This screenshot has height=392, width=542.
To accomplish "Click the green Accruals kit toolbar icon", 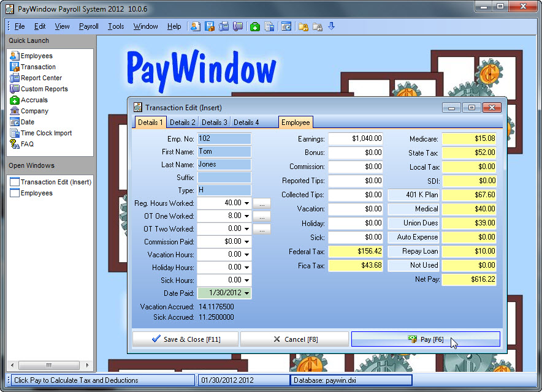I will (x=255, y=26).
